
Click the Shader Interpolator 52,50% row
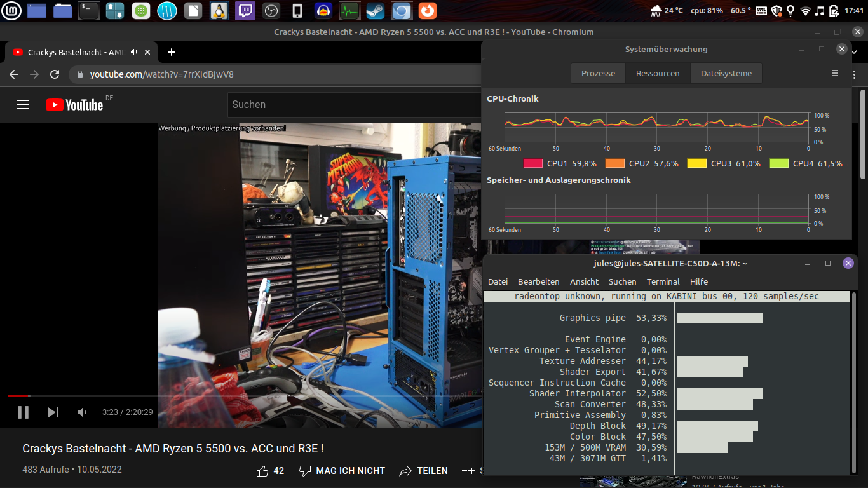[667, 393]
